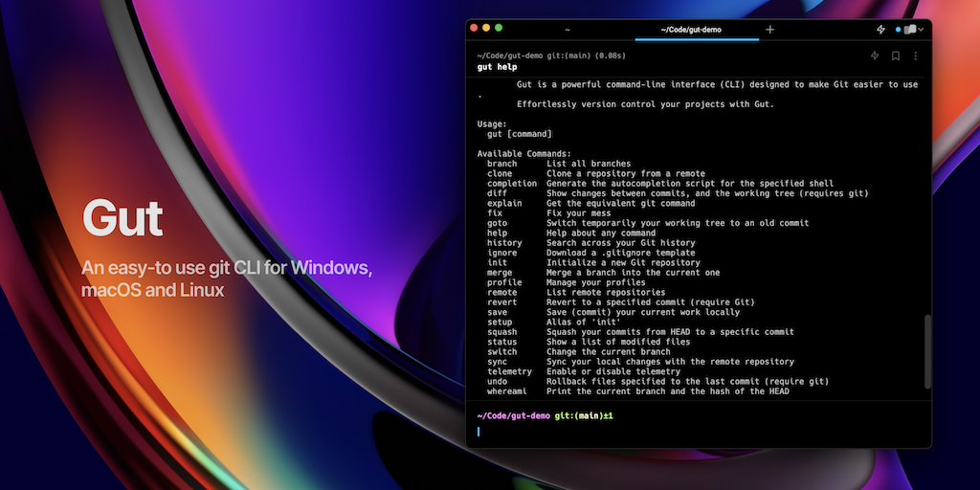Close the terminal with red button
This screenshot has height=490, width=980.
point(474,29)
